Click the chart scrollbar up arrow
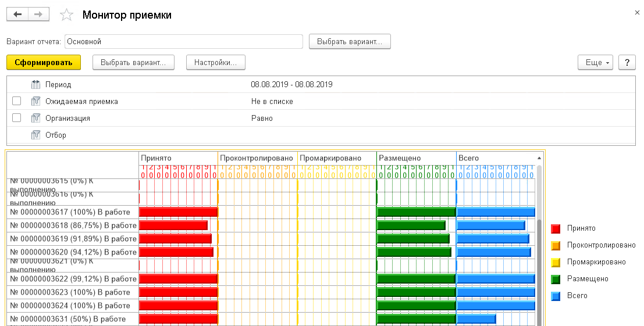The image size is (644, 326). point(539,158)
